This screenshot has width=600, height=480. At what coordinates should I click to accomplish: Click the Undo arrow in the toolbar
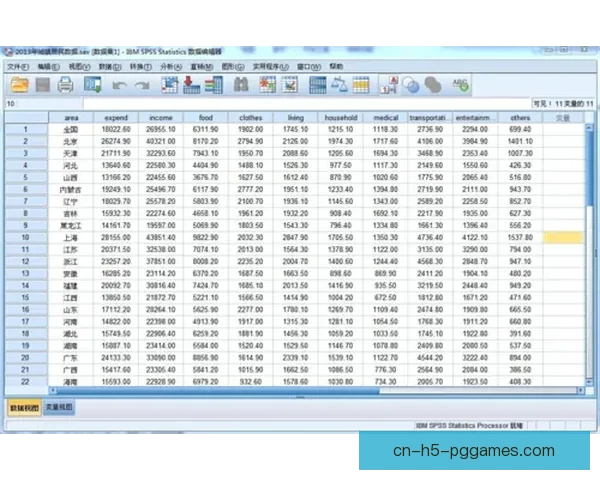[x=119, y=86]
